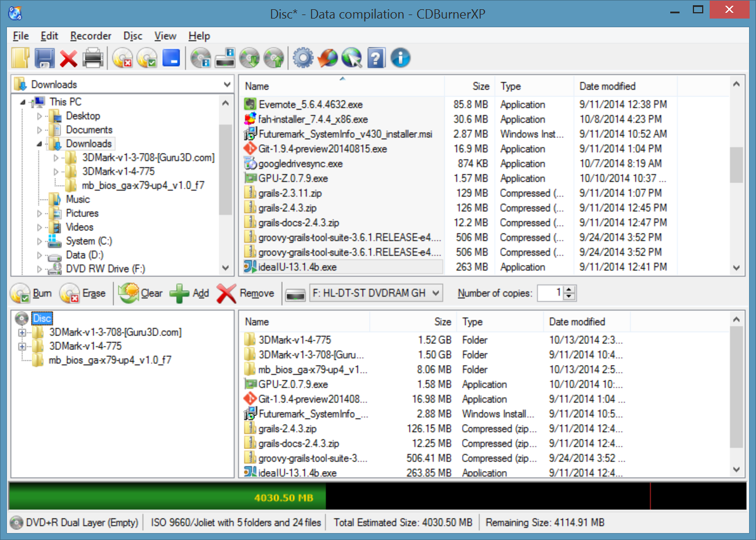The width and height of the screenshot is (756, 540).
Task: Collapse the This PC tree node
Action: pos(23,102)
